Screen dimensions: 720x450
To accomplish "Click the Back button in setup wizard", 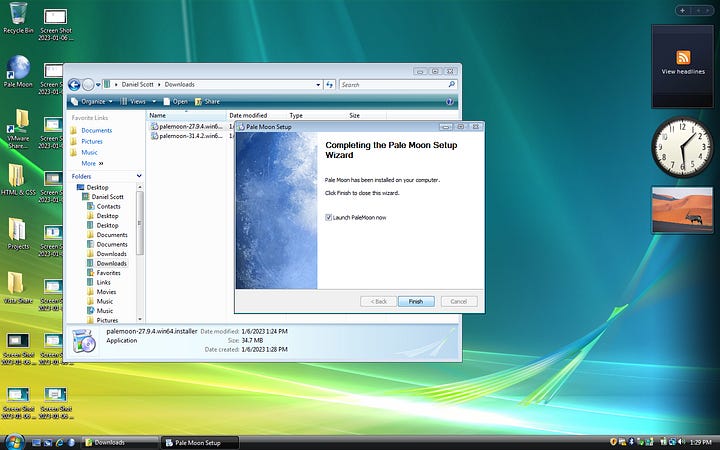I will [x=378, y=301].
